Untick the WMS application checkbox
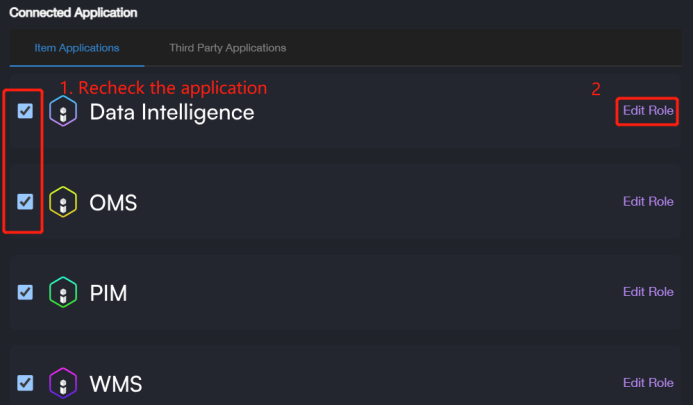 pyautogui.click(x=26, y=382)
